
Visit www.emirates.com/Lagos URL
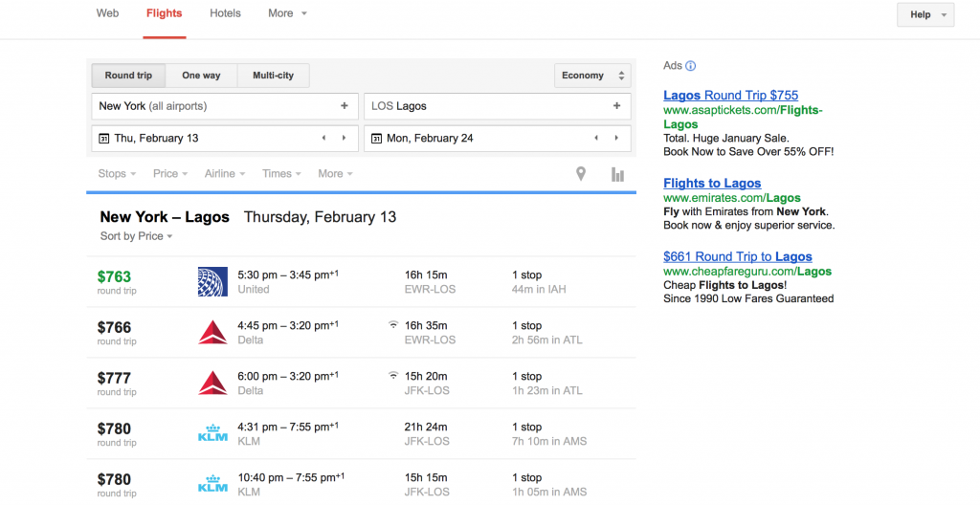point(732,197)
